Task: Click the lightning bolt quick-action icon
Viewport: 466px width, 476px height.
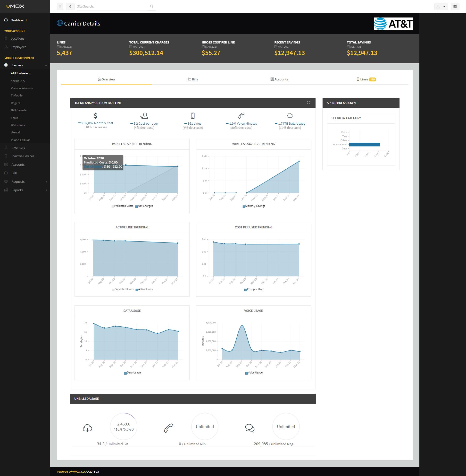Action: (x=70, y=7)
